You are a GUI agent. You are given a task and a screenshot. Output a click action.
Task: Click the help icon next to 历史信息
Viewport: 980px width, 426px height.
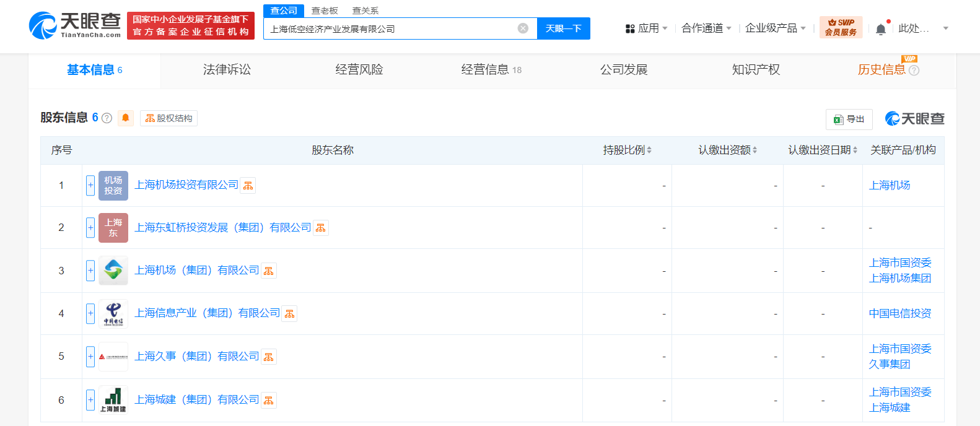point(914,70)
